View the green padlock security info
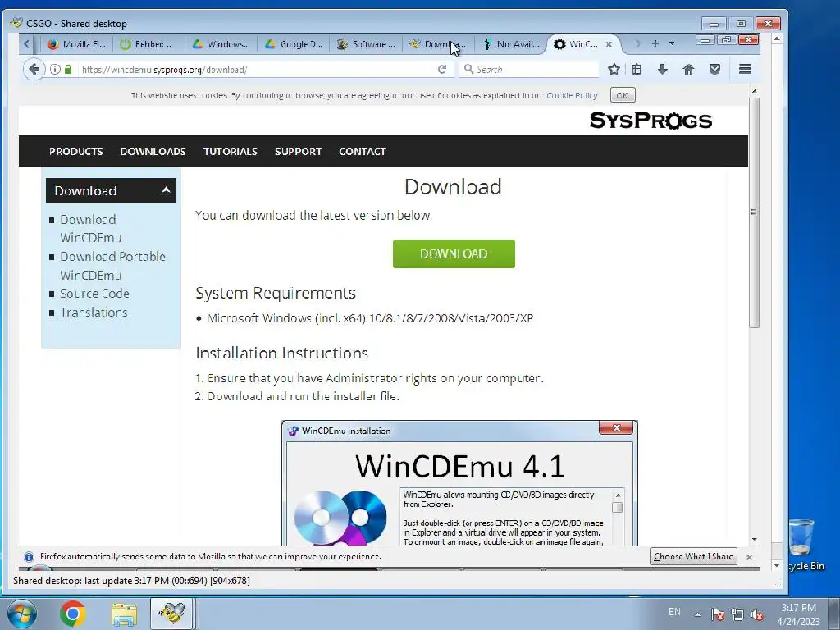The width and height of the screenshot is (840, 630). [68, 69]
